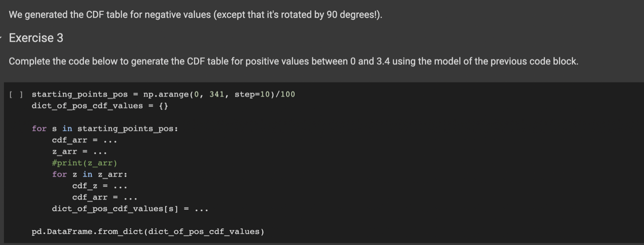Place cursor on dict_of_pos_cdf_values = {} line
This screenshot has width=644, height=245.
coord(100,106)
